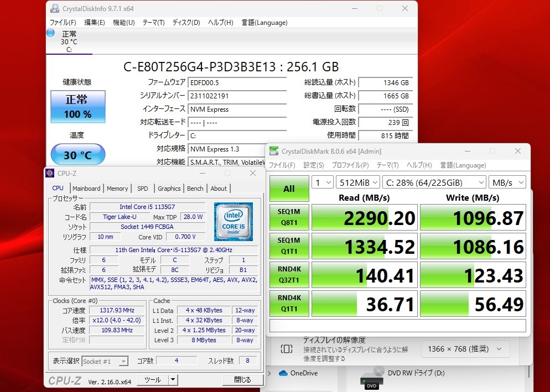Click total host reads value 1346 GB

pos(385,83)
